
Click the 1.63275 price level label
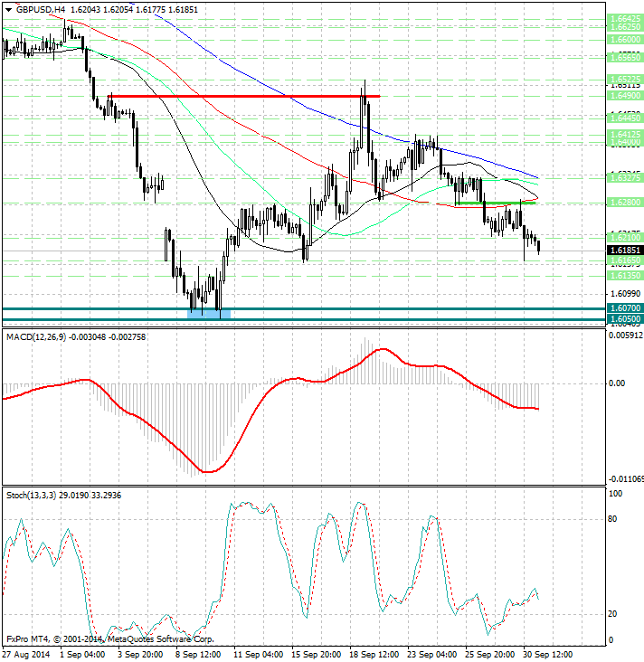(625, 178)
